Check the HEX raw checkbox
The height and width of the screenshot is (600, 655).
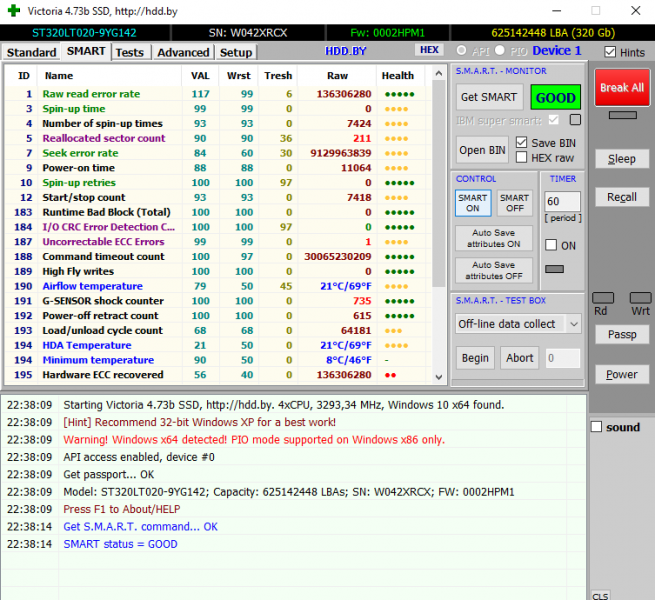click(x=521, y=158)
